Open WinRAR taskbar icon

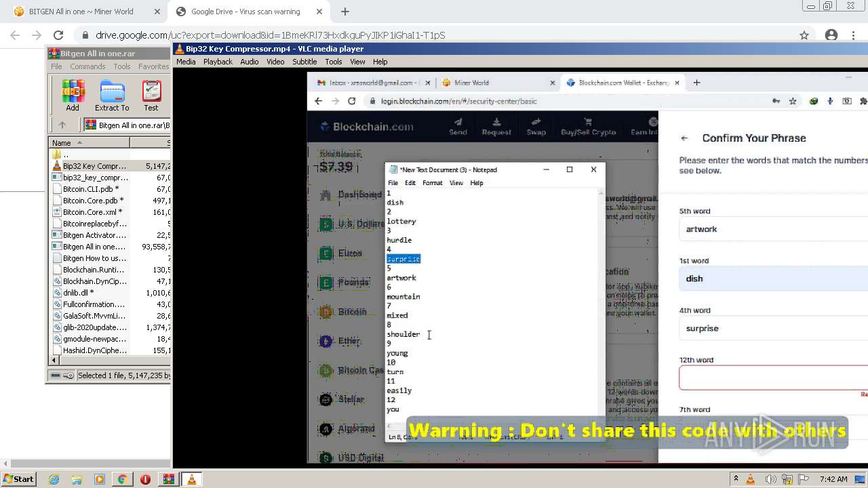pos(168,479)
